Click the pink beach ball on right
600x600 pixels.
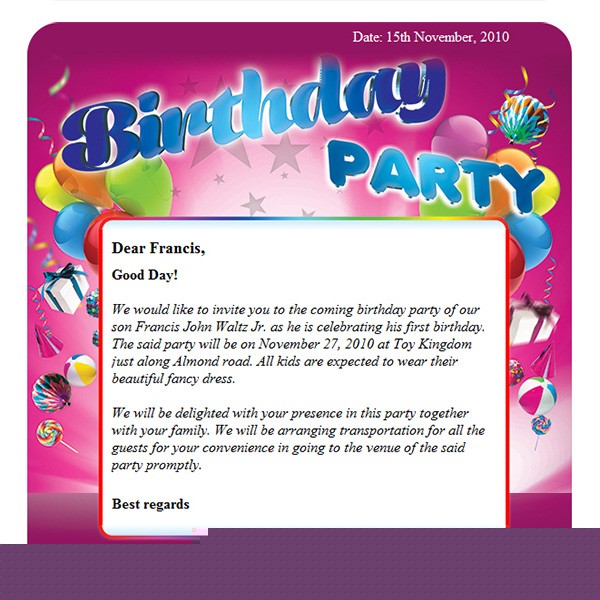537,396
